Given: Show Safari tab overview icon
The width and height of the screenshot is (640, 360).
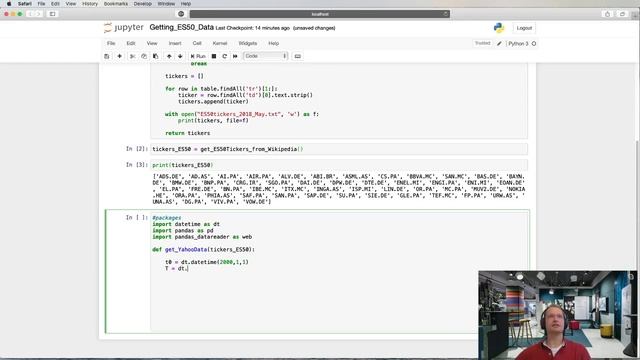Looking at the screenshot, I should point(622,14).
